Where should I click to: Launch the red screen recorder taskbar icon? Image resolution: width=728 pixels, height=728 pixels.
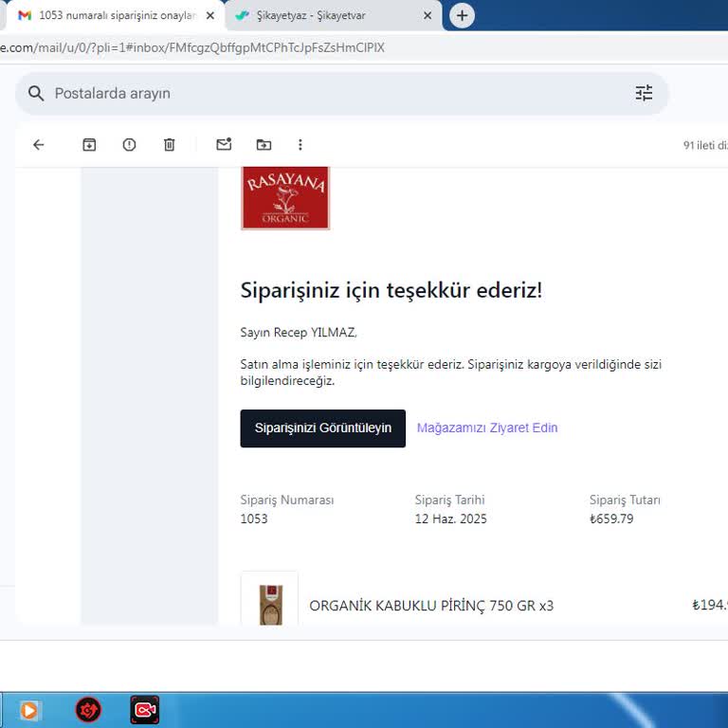(x=144, y=710)
